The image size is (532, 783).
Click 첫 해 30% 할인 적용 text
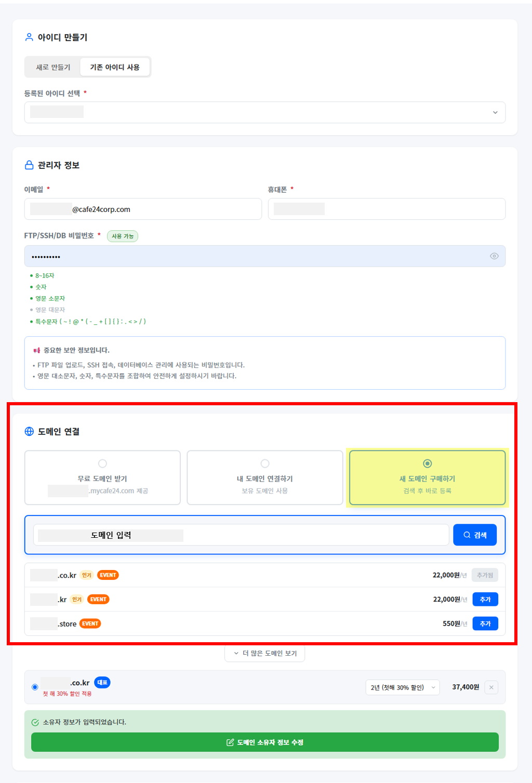tap(67, 694)
